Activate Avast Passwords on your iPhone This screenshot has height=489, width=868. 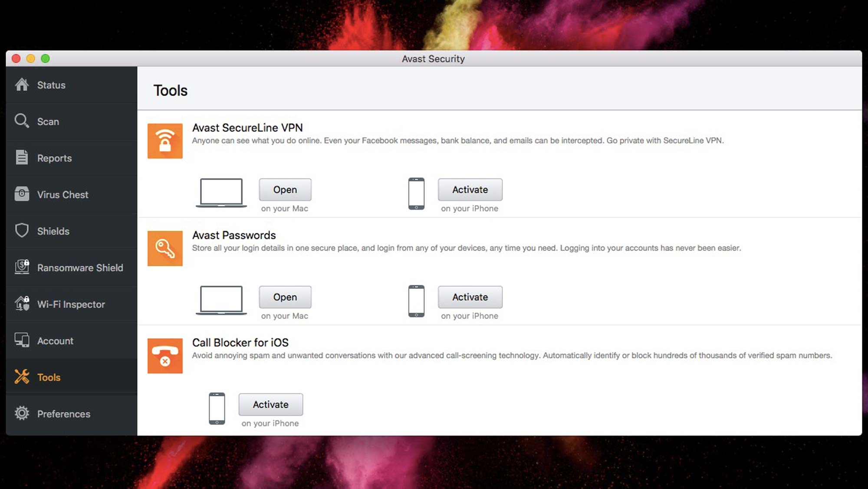[470, 297]
